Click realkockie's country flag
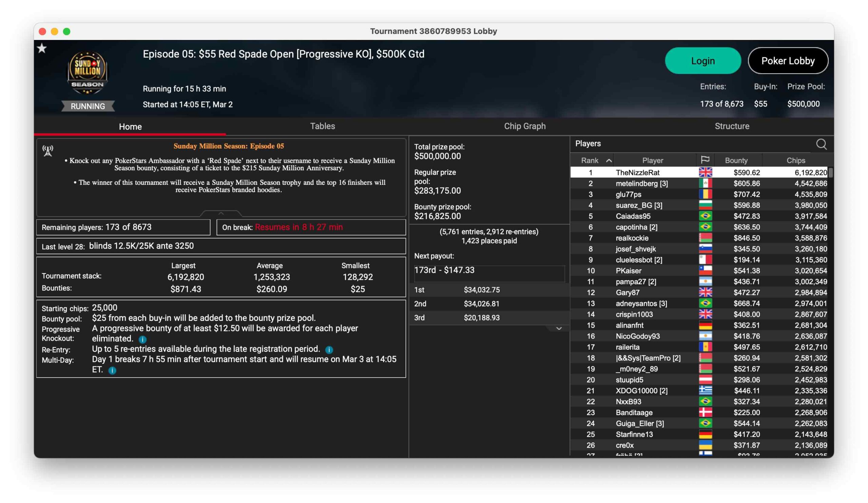Image resolution: width=868 pixels, height=503 pixels. (x=705, y=238)
